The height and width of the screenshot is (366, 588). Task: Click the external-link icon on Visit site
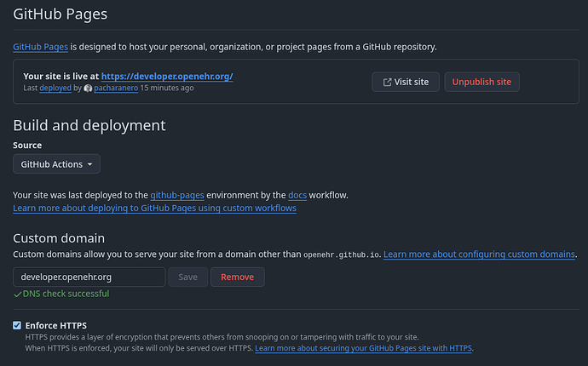(387, 82)
